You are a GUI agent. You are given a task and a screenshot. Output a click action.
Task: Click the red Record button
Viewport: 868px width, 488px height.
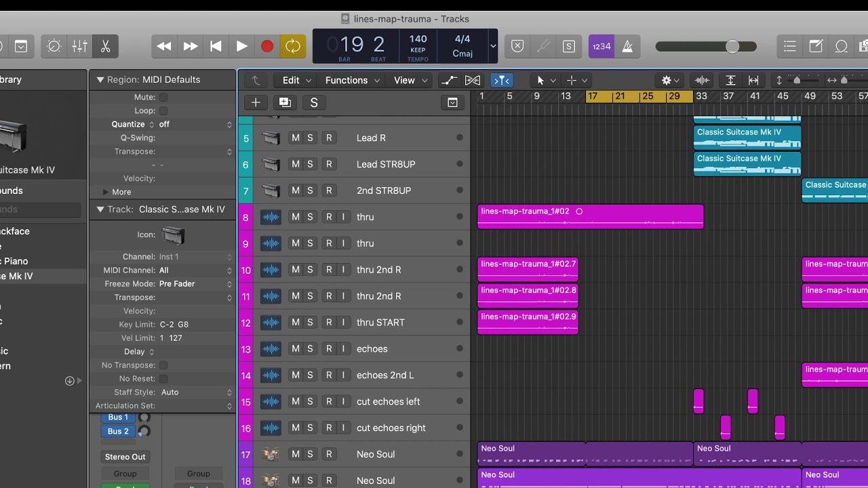pyautogui.click(x=267, y=46)
